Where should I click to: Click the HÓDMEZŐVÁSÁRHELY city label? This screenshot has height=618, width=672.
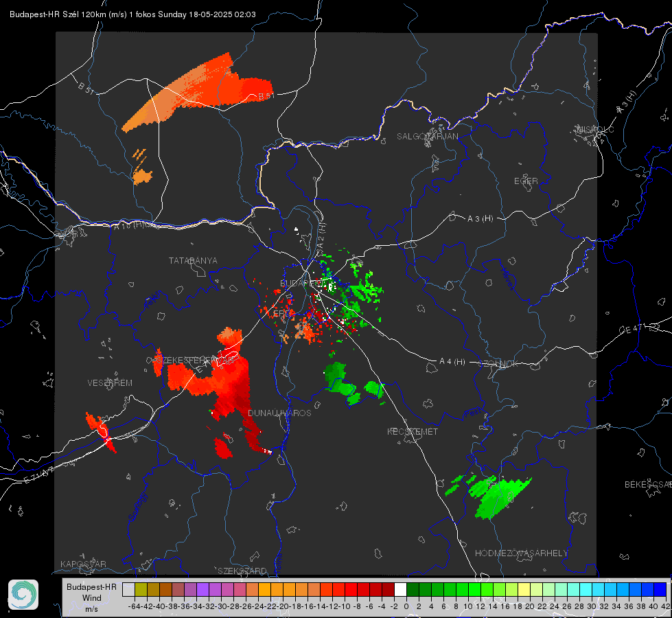pyautogui.click(x=521, y=553)
